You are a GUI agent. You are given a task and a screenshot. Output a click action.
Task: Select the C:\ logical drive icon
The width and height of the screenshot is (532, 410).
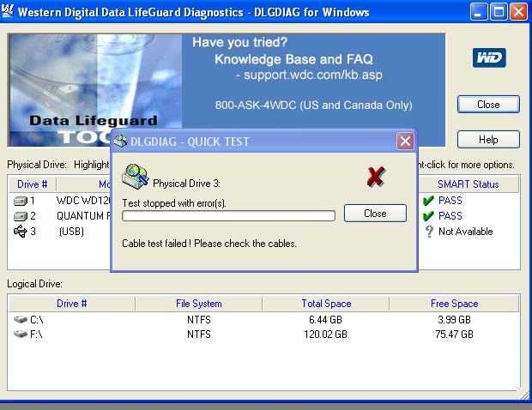pos(21,319)
